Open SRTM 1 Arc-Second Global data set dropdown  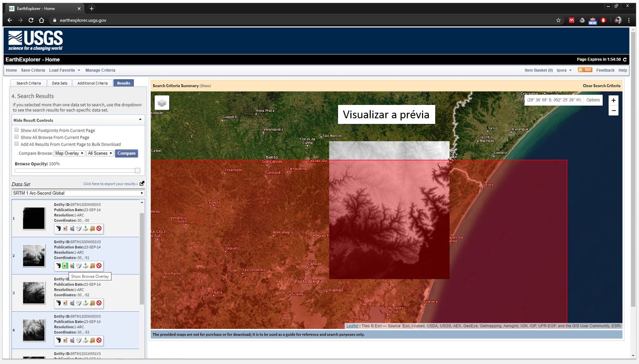[x=78, y=193]
